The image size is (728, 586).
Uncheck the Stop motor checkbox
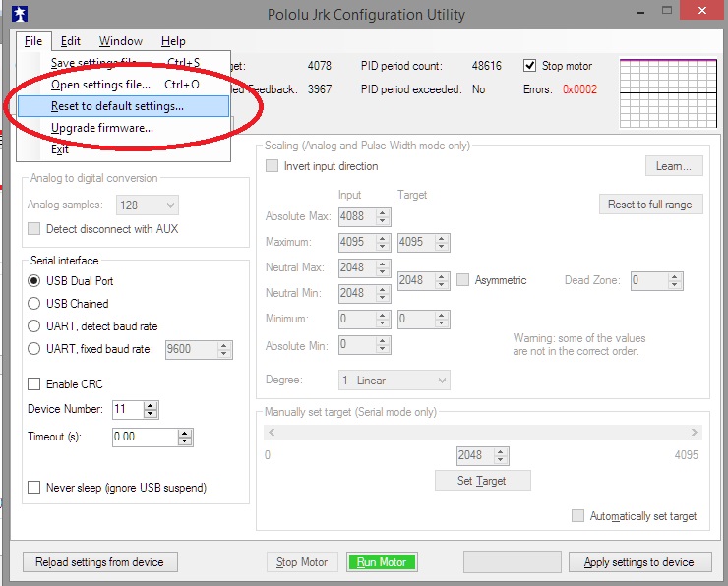pos(529,66)
